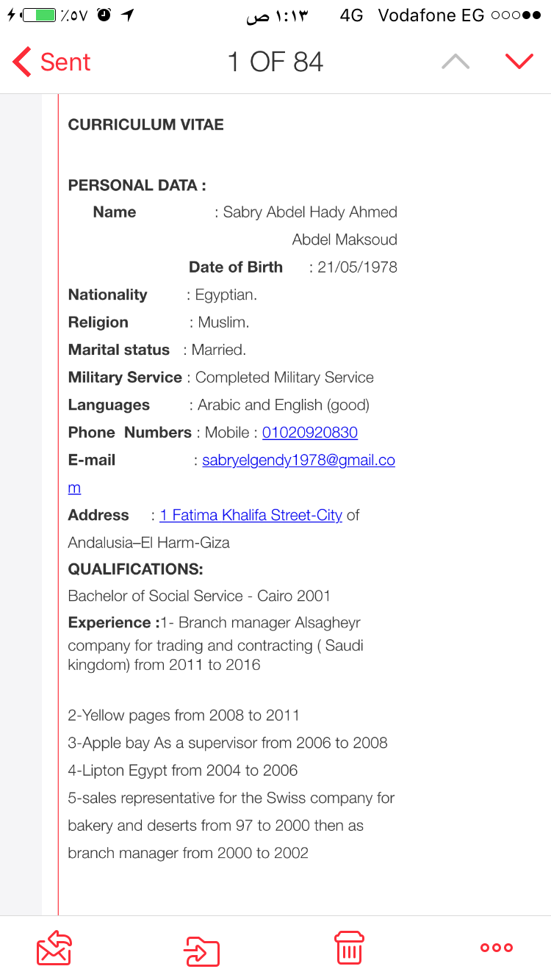Image resolution: width=551 pixels, height=980 pixels.
Task: Call mobile number 01020920830
Action: (x=310, y=433)
